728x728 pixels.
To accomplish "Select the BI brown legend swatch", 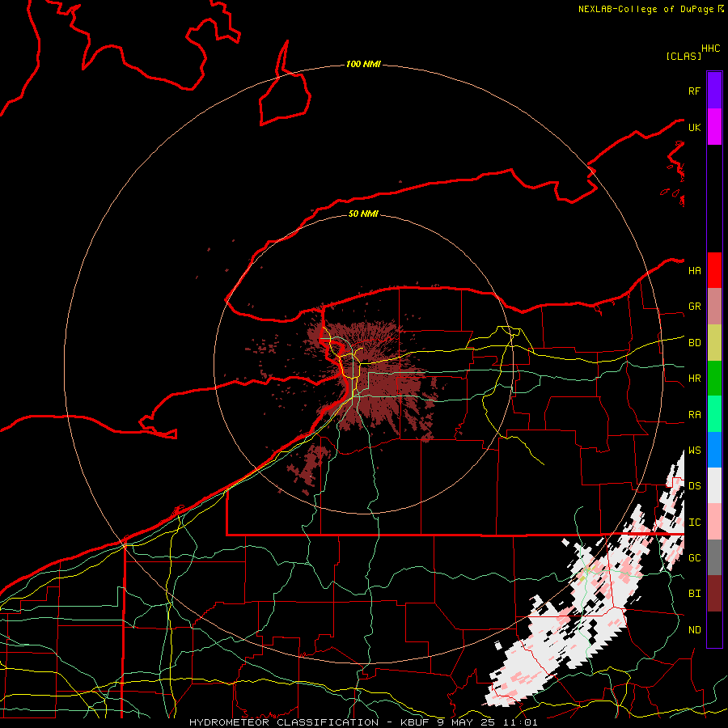I will pos(714,594).
